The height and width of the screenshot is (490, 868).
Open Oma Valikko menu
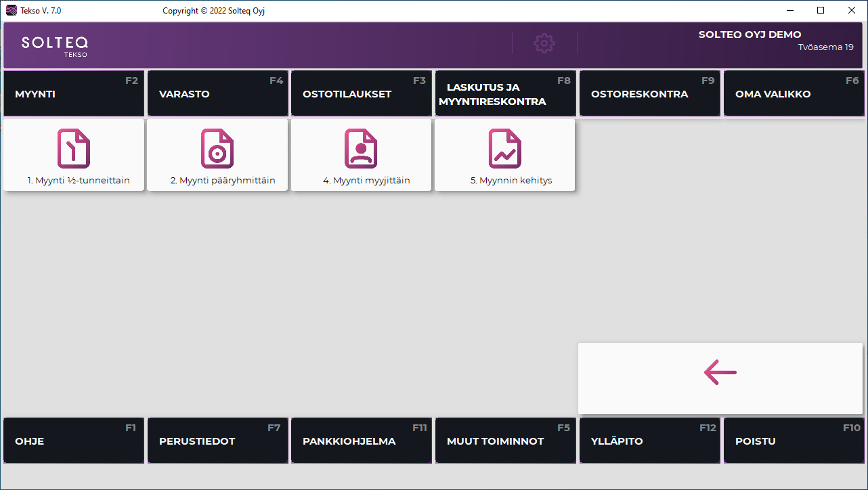794,94
